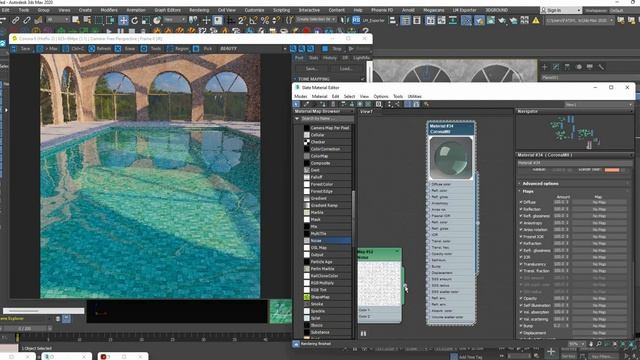Image resolution: width=640 pixels, height=360 pixels.
Task: Click the Mirror tool icon
Action: 345,20
